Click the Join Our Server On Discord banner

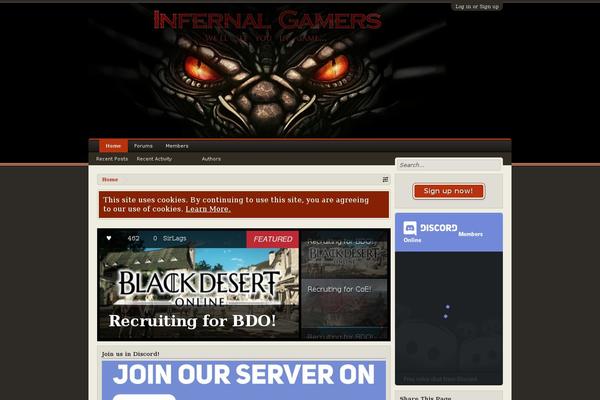pos(244,380)
